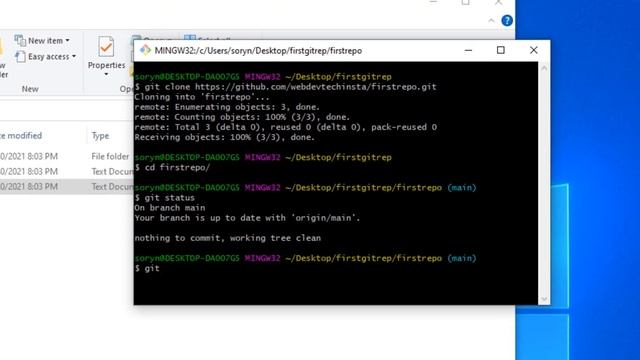Click the 'On branch main' output line
Viewport: 640px width, 360px height.
170,208
